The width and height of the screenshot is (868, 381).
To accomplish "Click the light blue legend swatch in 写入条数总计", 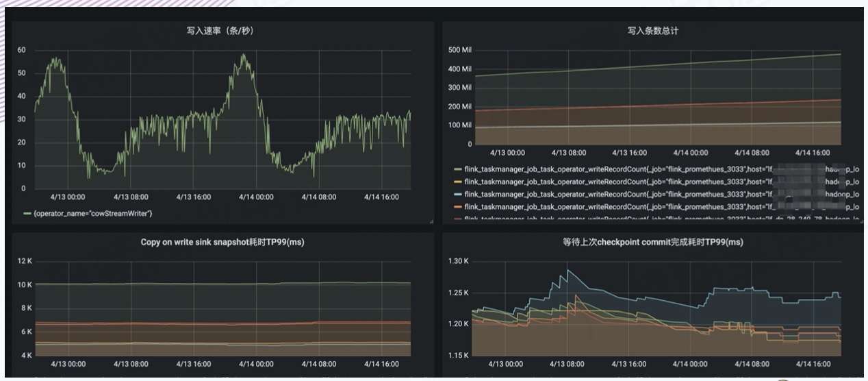I will pos(457,194).
